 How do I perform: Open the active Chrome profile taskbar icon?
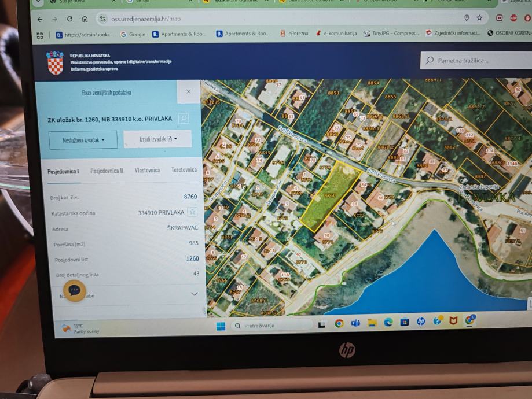470,319
